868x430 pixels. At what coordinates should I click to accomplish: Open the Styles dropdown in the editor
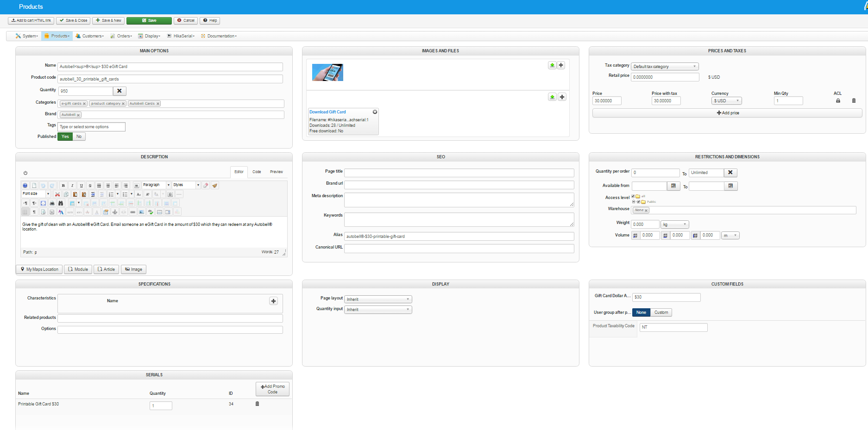pos(186,185)
